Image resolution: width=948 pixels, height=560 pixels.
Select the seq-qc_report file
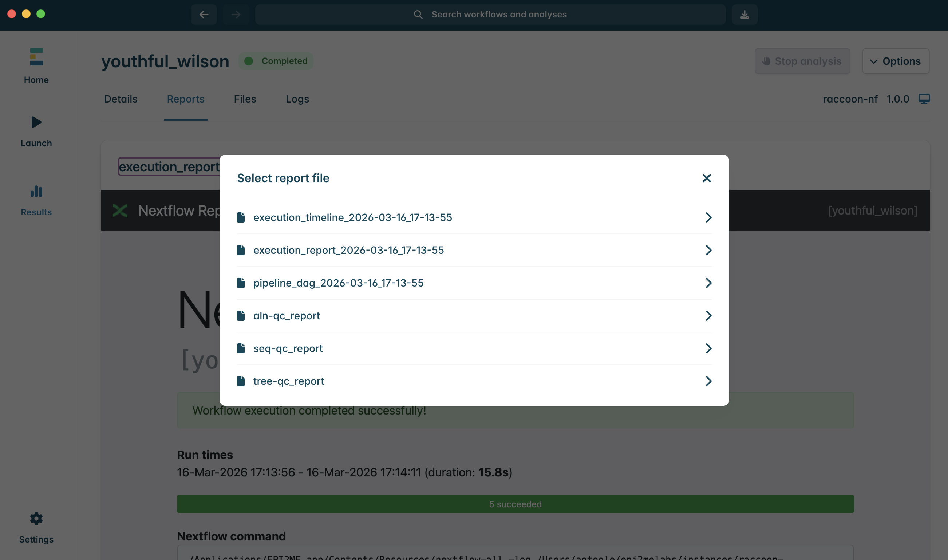(288, 348)
